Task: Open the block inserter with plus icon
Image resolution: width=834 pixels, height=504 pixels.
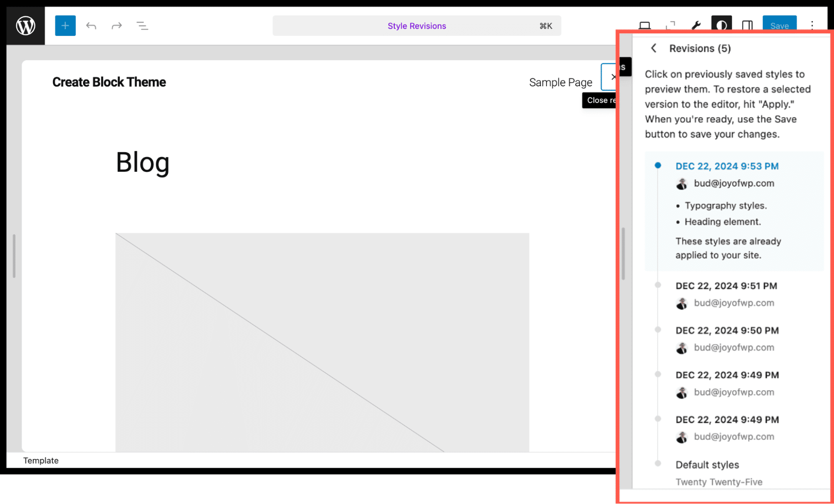Action: tap(65, 25)
